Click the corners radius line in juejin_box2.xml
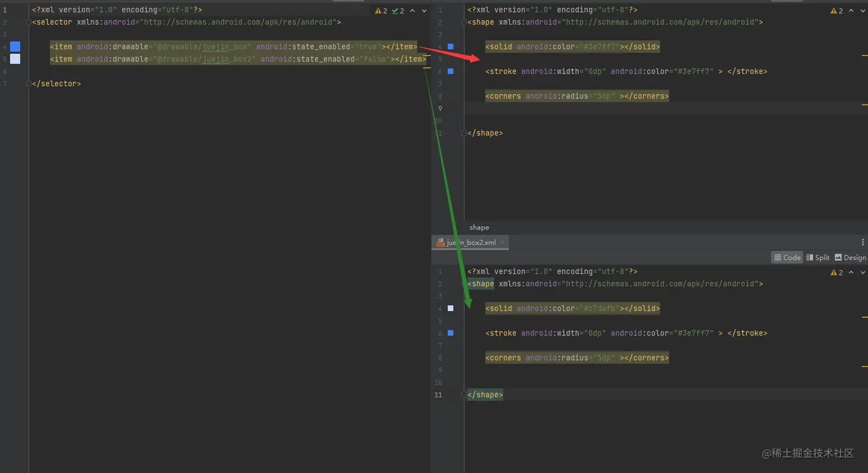This screenshot has width=868, height=473. coord(577,358)
